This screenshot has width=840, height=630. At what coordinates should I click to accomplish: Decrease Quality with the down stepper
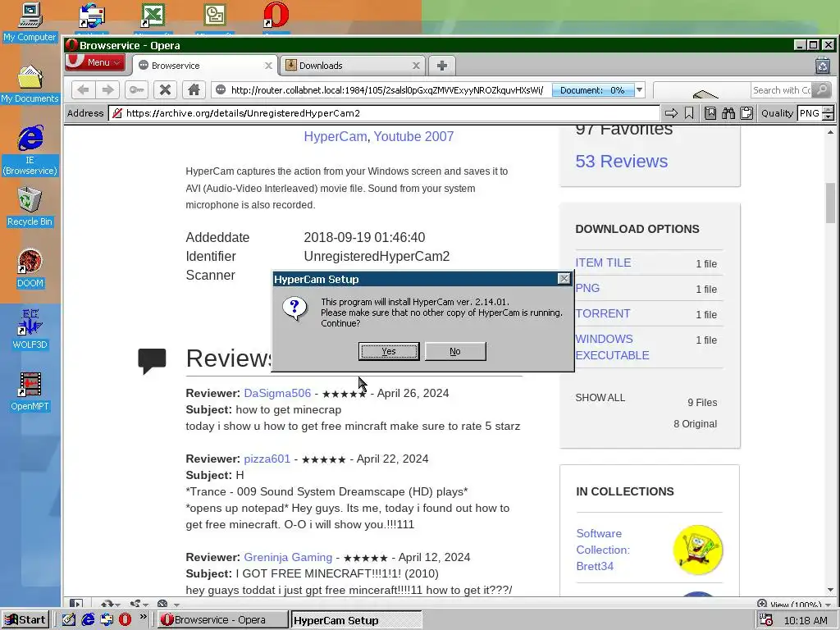(829, 116)
